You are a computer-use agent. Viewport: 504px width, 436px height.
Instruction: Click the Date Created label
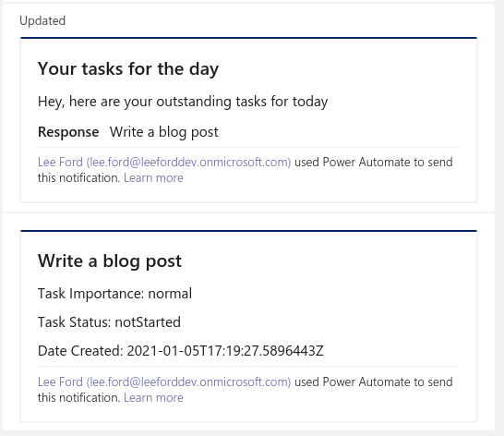pos(80,351)
